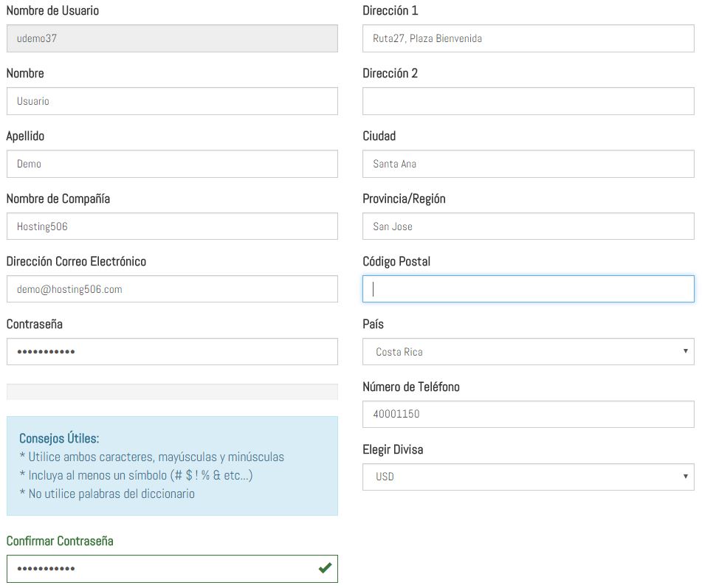Click the Código Postal input

pyautogui.click(x=528, y=289)
